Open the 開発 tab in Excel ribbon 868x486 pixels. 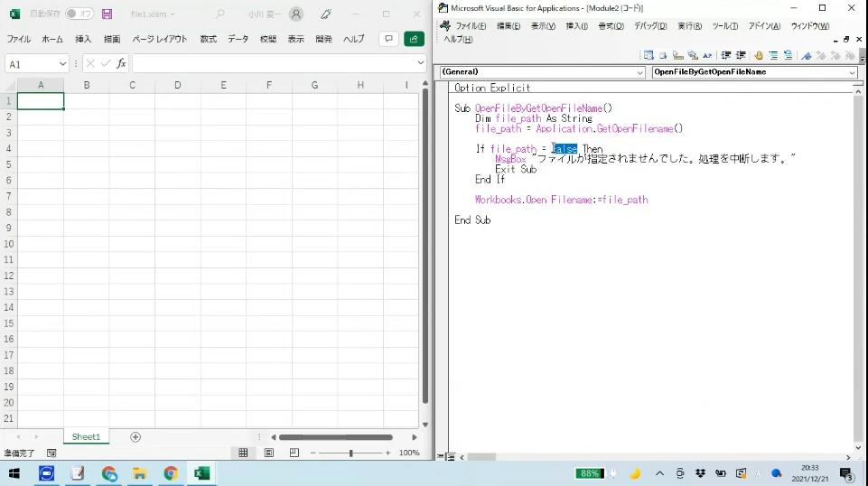[323, 40]
